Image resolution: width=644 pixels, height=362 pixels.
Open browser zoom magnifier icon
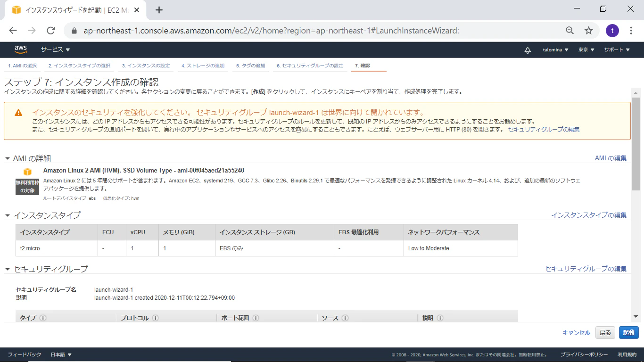coord(570,31)
